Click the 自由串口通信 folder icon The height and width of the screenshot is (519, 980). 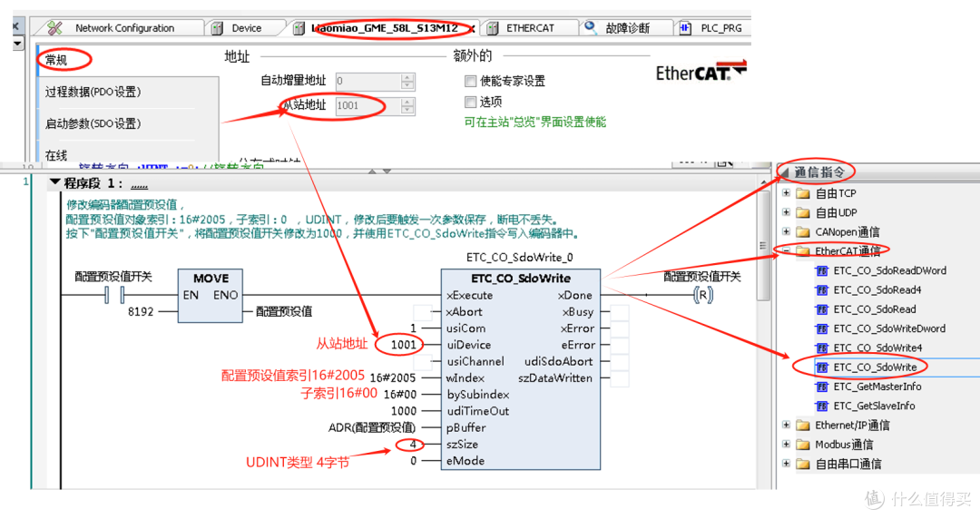(x=803, y=464)
